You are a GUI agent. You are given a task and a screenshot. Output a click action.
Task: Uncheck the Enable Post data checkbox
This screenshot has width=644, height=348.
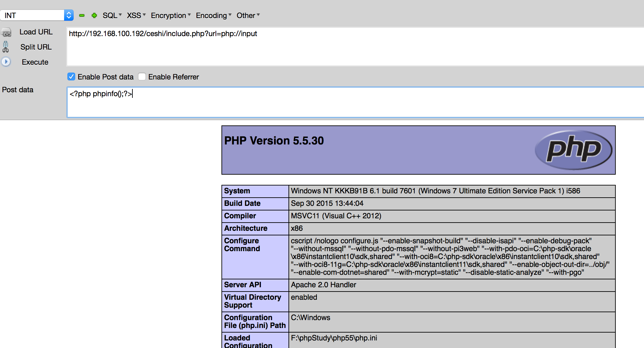coord(71,77)
